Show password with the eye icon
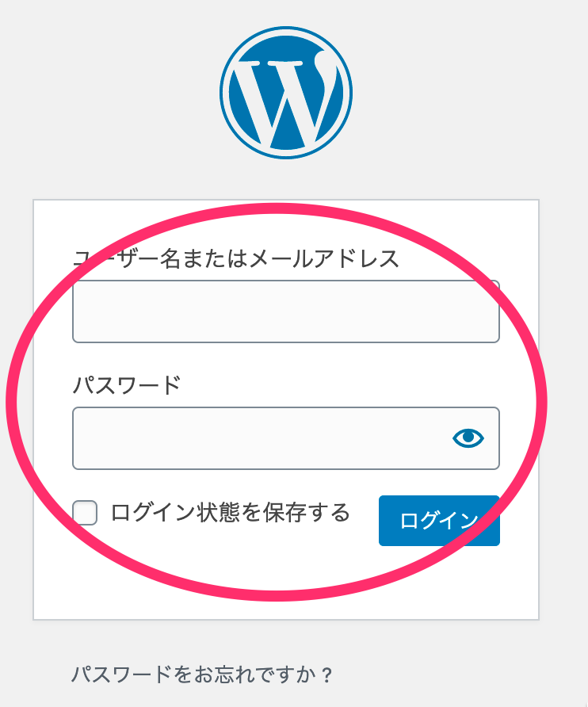The width and height of the screenshot is (588, 707). click(468, 438)
